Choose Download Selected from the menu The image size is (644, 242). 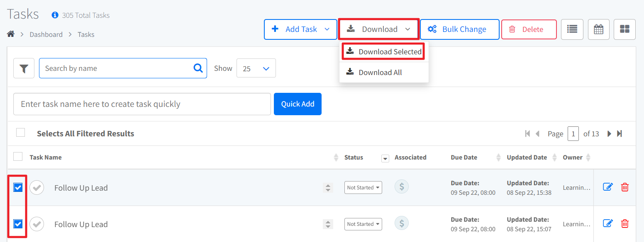pos(384,52)
